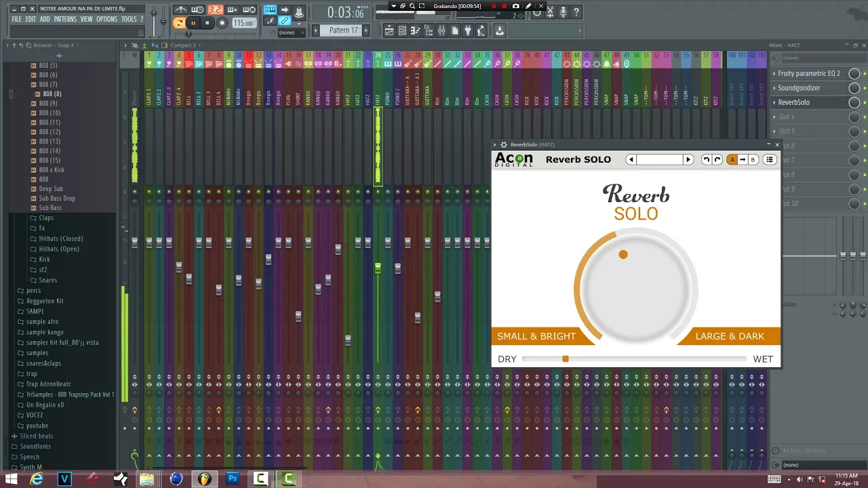
Task: Open File Explorer from the taskbar
Action: [147, 479]
